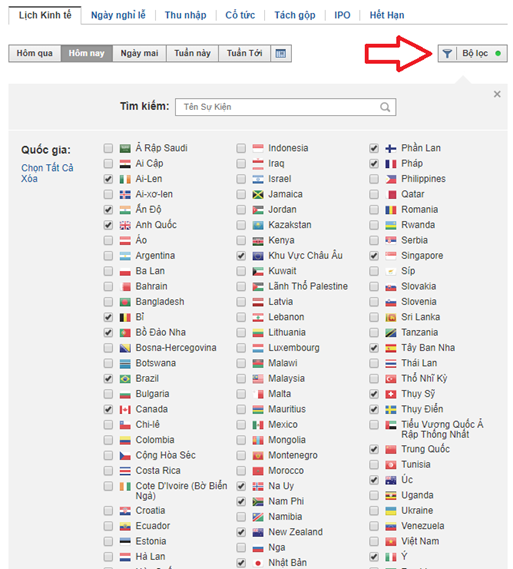Click the Jamaica flag icon
Viewport: 513px width, 569px height.
[258, 195]
